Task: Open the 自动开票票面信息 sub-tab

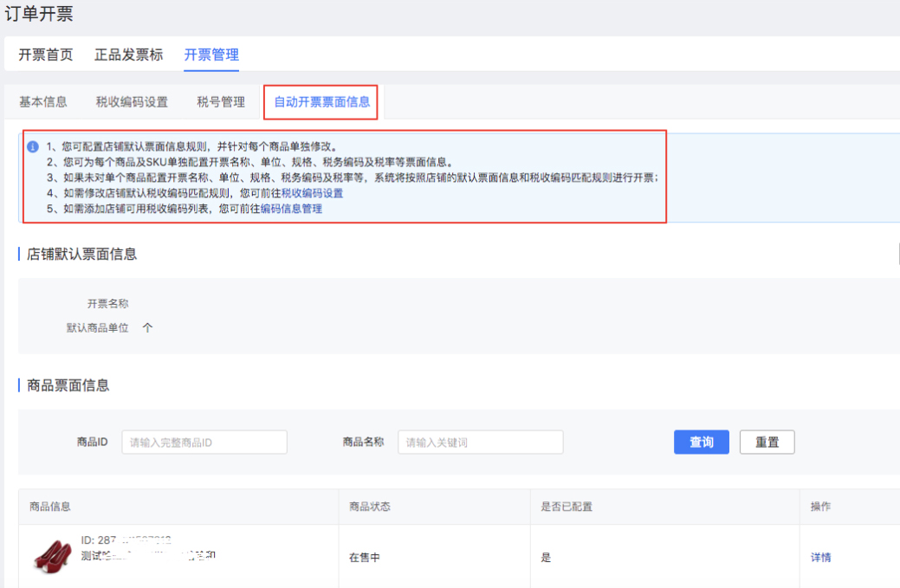Action: [321, 101]
